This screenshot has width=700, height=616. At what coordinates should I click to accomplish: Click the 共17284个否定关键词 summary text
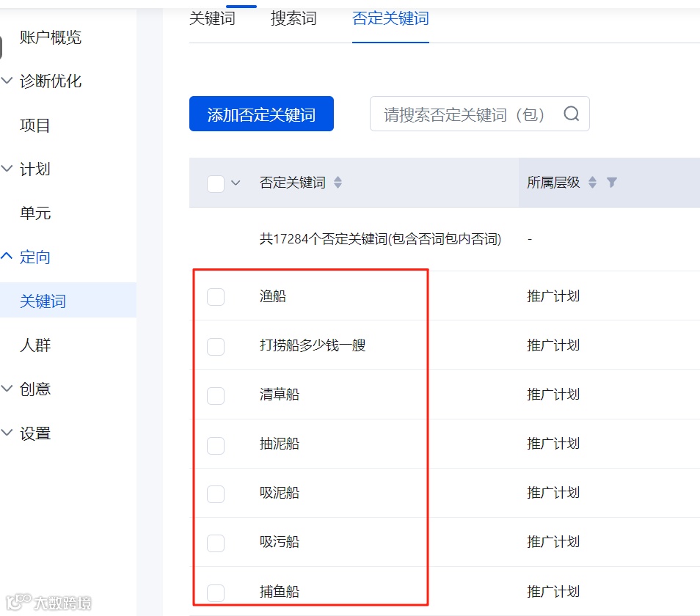[380, 239]
